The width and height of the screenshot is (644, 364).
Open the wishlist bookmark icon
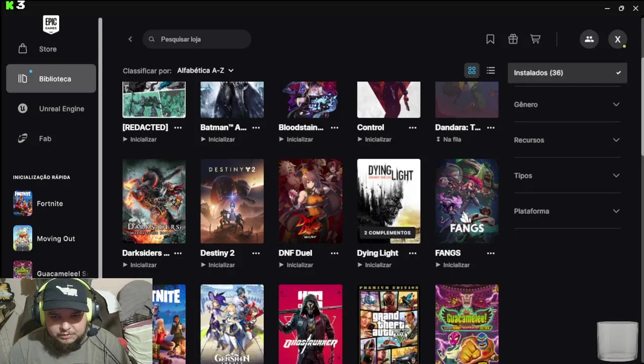coord(490,39)
